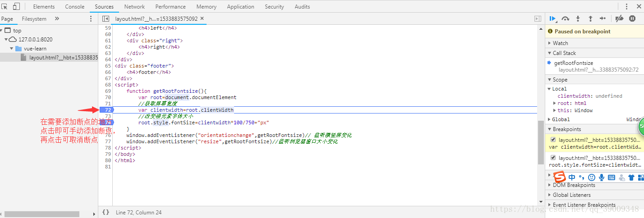Click the Sogou input method S logo
The width and height of the screenshot is (644, 218).
pos(559,177)
